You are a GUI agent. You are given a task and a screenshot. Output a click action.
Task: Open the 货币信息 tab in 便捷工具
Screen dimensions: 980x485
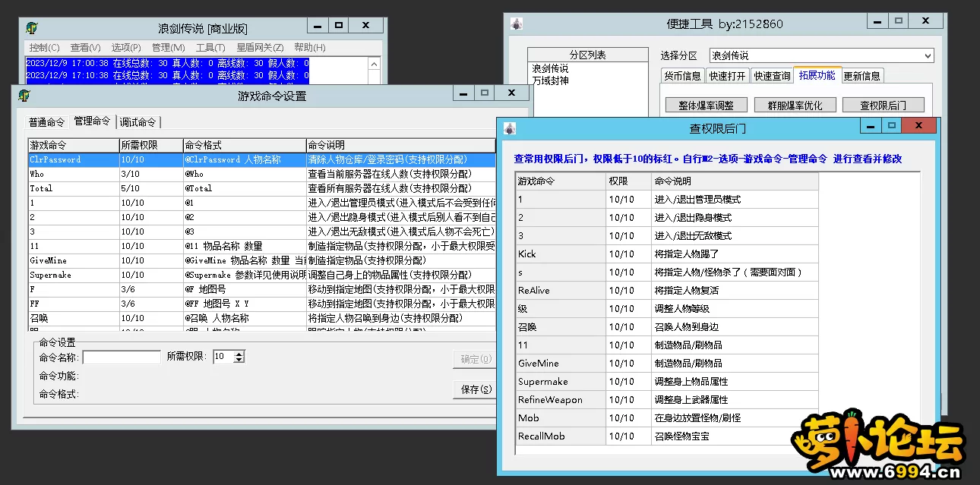pos(683,76)
